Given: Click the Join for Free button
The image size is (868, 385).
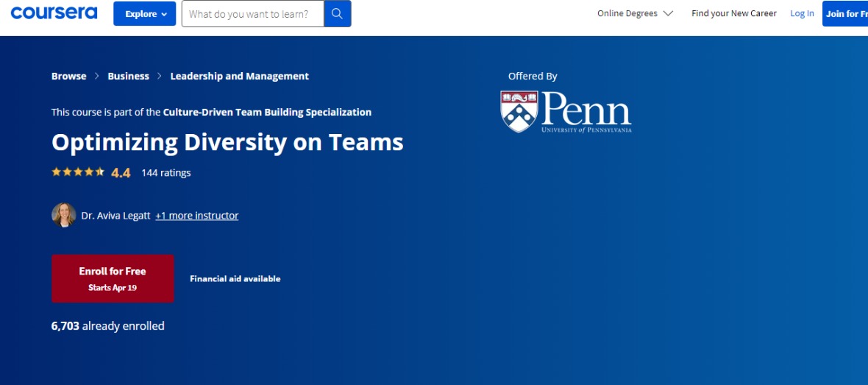Looking at the screenshot, I should click(x=845, y=14).
